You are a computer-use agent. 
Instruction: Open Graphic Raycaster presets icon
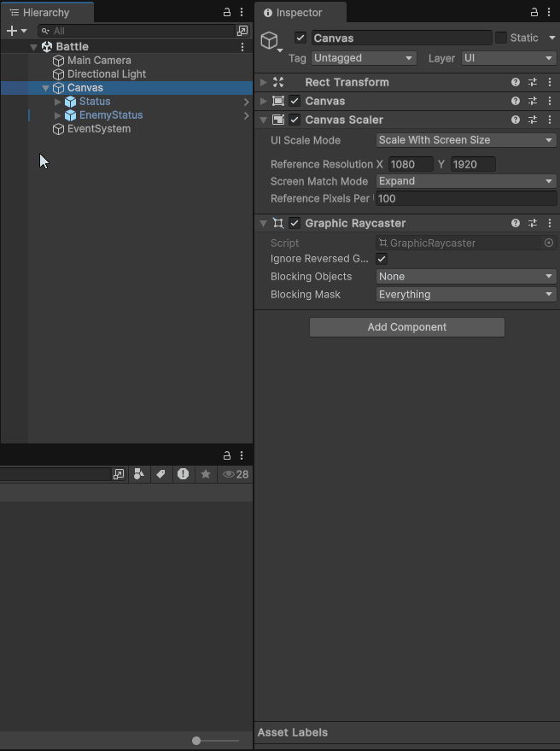pyautogui.click(x=533, y=223)
